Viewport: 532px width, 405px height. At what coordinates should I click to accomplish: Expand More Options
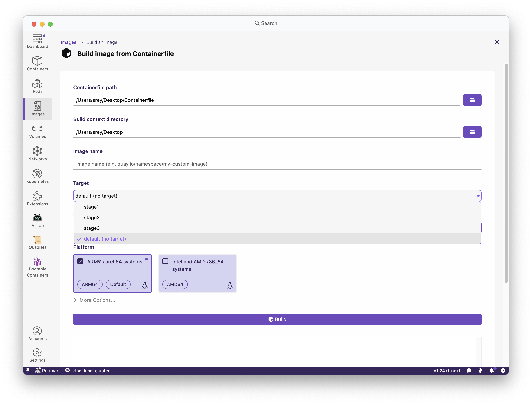95,300
